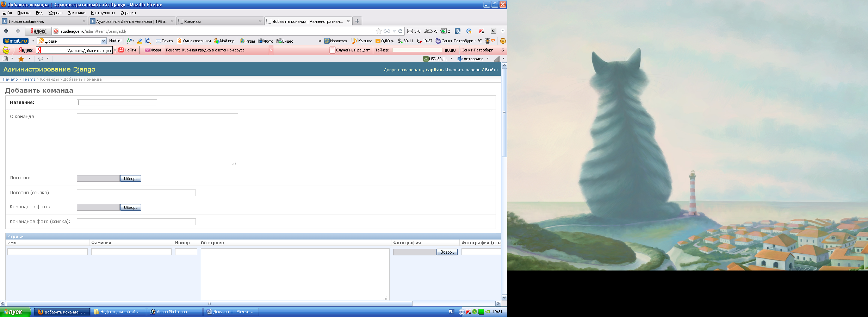Focus the Название input field

(117, 102)
